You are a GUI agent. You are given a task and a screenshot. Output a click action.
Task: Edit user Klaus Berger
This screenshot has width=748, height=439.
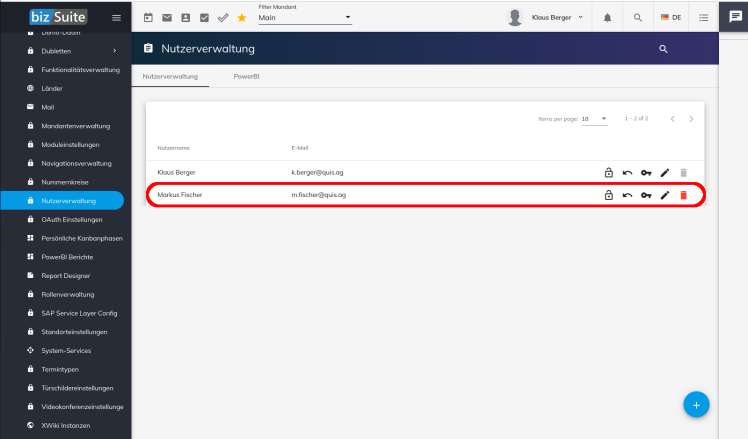tap(665, 173)
